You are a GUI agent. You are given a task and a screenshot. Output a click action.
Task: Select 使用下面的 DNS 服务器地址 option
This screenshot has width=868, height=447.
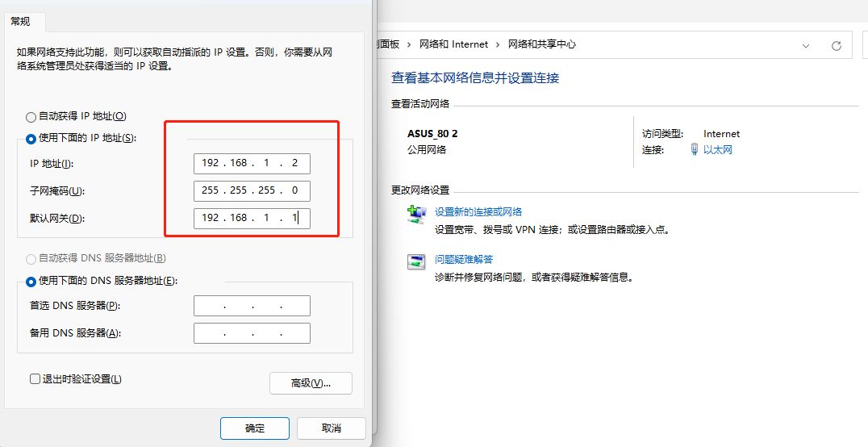[31, 282]
